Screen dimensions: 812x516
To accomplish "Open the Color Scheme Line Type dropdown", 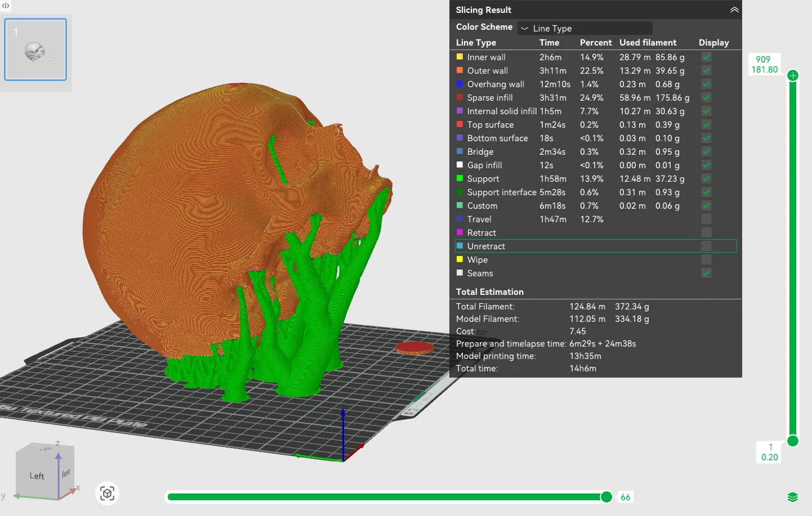I will tap(585, 28).
